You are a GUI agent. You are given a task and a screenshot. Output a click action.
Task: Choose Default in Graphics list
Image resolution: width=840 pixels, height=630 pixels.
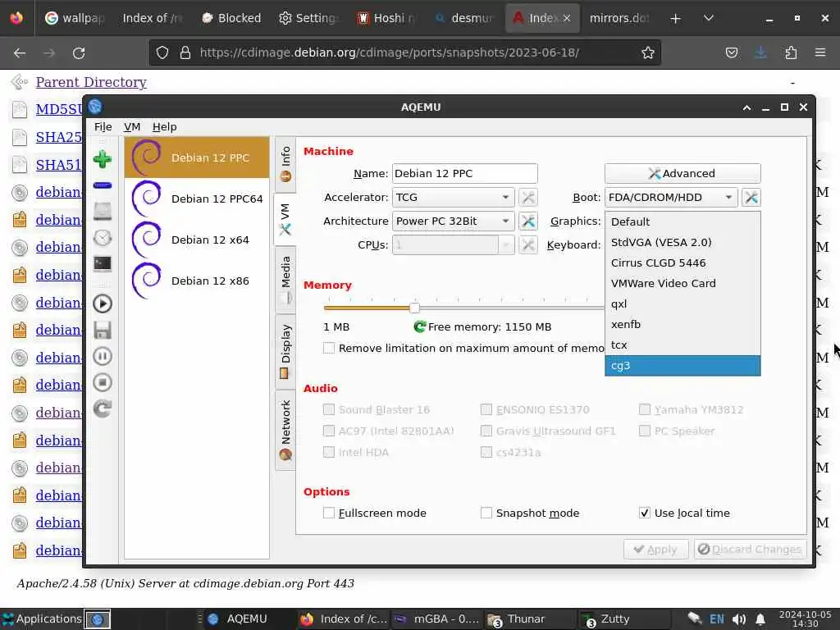pyautogui.click(x=682, y=221)
